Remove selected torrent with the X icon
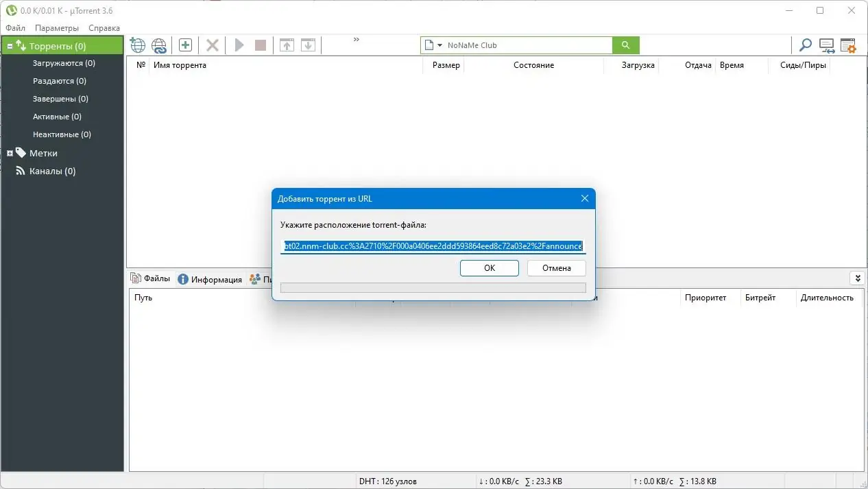Image resolution: width=868 pixels, height=489 pixels. point(212,45)
